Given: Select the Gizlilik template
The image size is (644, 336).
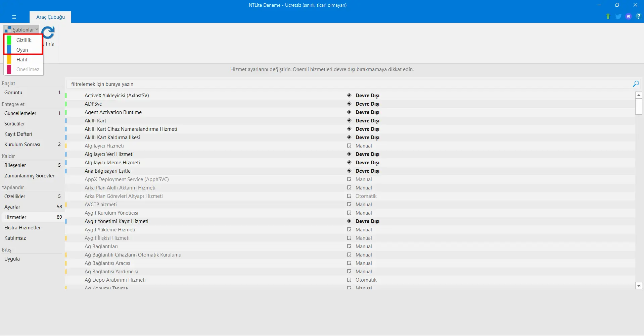Looking at the screenshot, I should (24, 40).
